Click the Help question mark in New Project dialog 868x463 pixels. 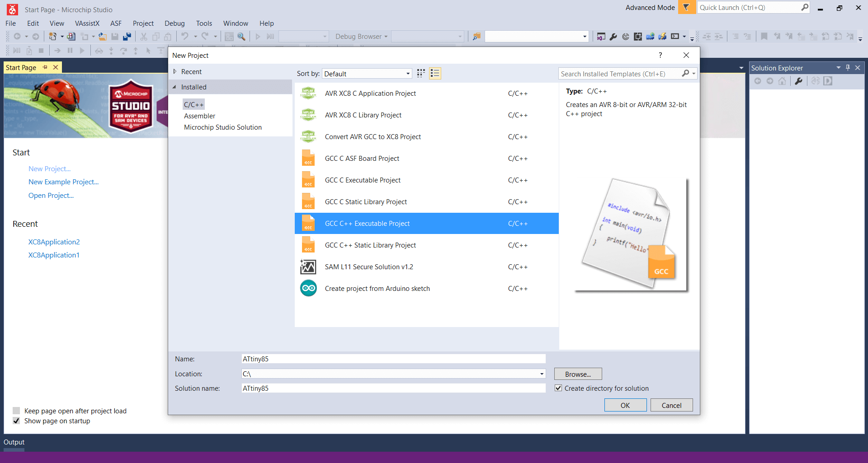660,55
